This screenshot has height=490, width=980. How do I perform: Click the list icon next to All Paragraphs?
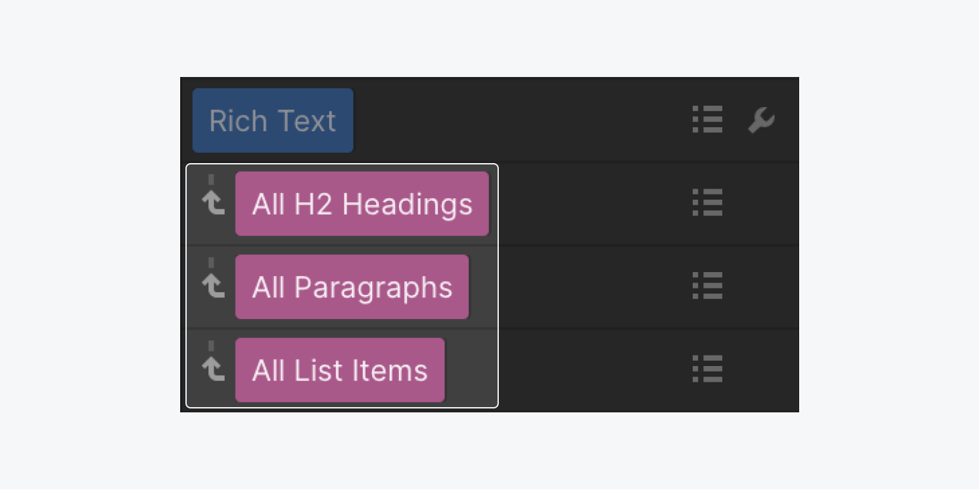(x=708, y=286)
